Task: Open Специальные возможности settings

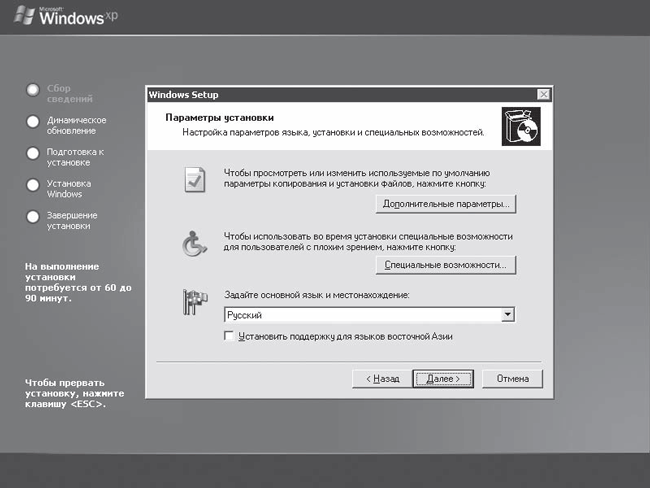Action: (446, 265)
